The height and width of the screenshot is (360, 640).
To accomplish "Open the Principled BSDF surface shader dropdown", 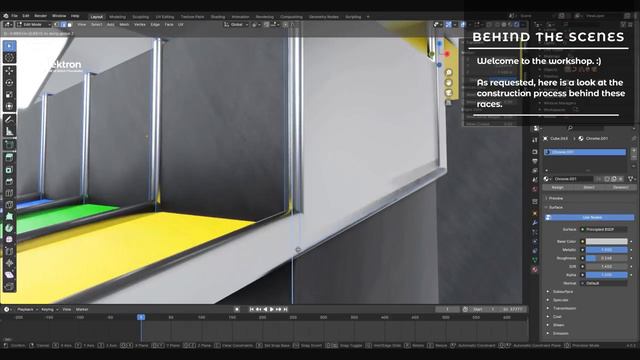I will coord(604,229).
